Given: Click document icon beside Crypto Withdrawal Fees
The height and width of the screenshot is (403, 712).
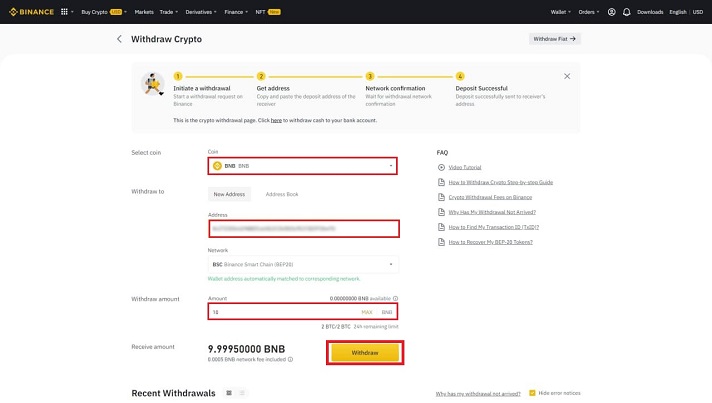Looking at the screenshot, I should tap(441, 197).
